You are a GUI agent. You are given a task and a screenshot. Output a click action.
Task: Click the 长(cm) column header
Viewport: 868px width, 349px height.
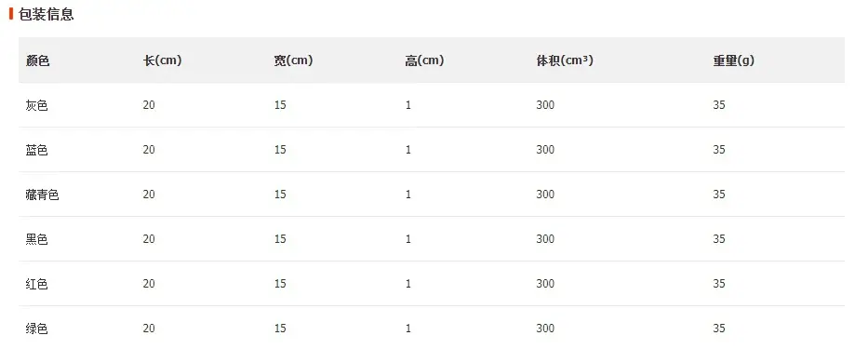pos(162,60)
